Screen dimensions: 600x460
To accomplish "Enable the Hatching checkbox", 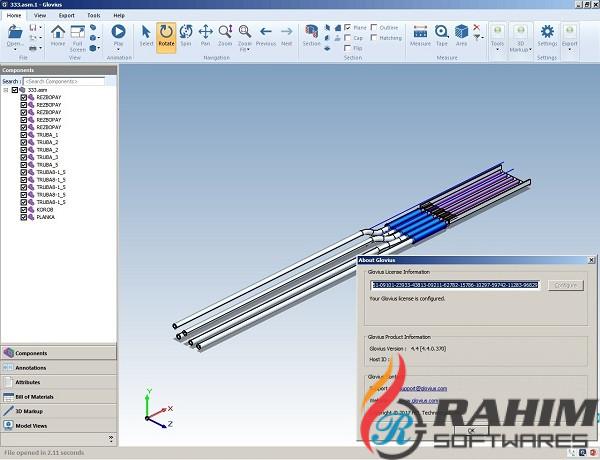I will click(374, 38).
